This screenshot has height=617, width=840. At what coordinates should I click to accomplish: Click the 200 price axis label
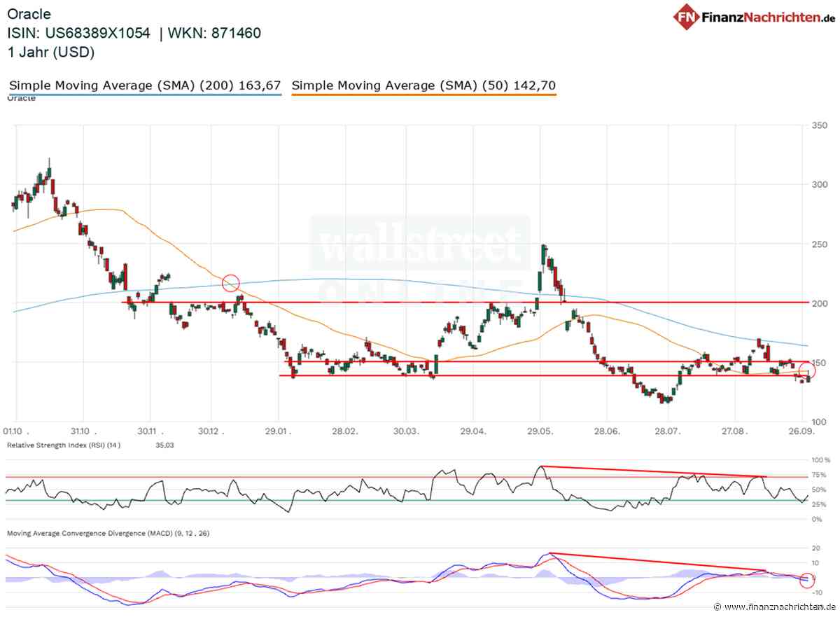click(x=820, y=303)
